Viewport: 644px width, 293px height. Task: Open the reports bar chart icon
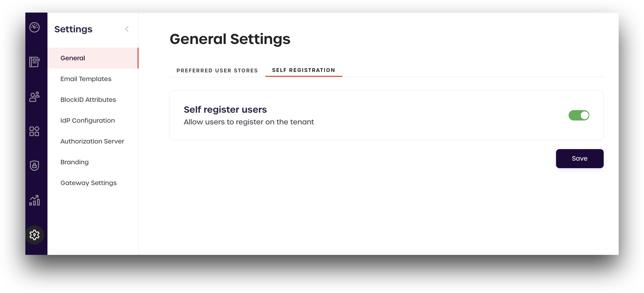[x=34, y=200]
